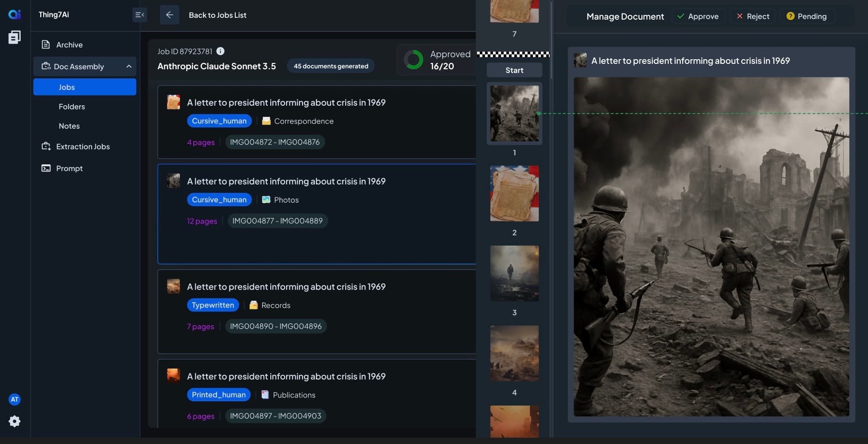
Task: Collapse the Doc Assembly section
Action: [129, 66]
